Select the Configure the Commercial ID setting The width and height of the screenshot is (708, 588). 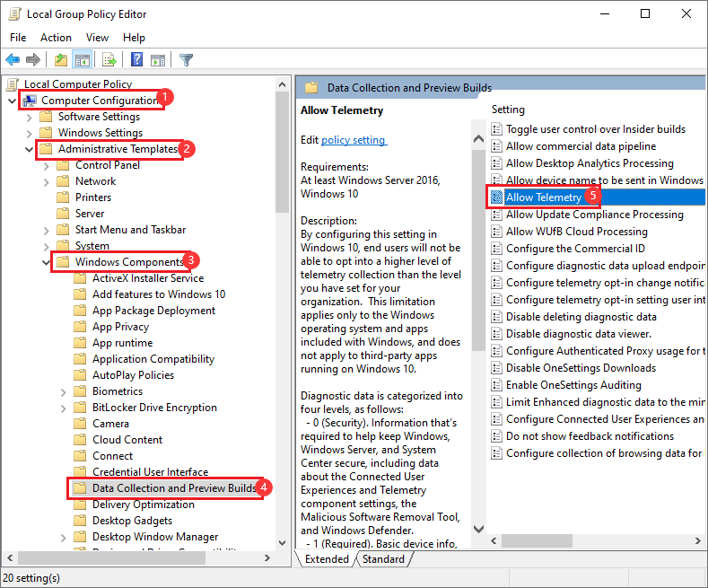coord(574,249)
